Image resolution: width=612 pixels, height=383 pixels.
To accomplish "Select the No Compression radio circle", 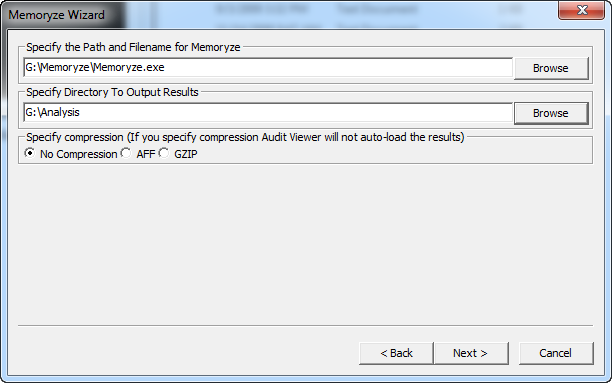I will 30,153.
